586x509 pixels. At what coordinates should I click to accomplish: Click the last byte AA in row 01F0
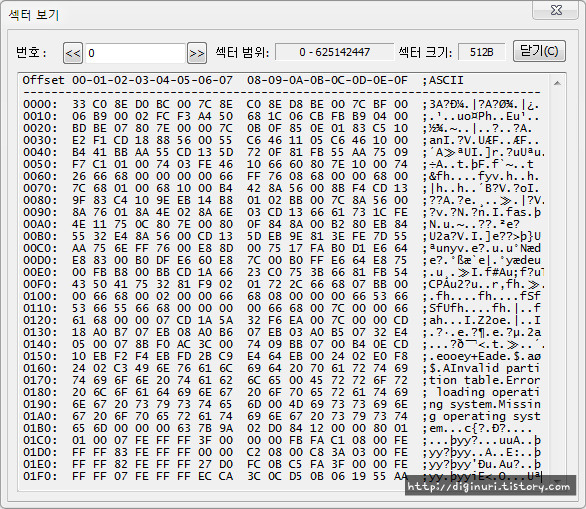(401, 476)
